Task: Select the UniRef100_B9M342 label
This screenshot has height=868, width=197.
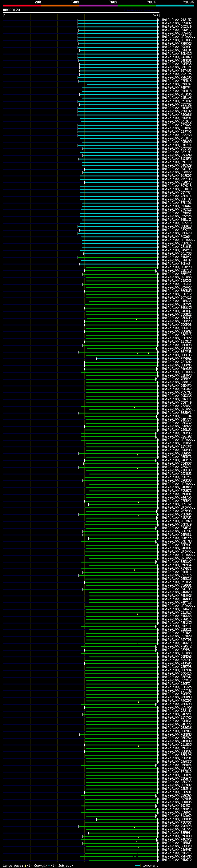Action: 177,389
